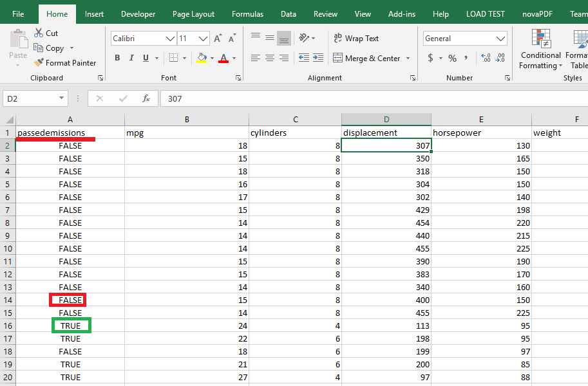Click the Name Box showing D2
Image resolution: width=588 pixels, height=386 pixels.
click(x=29, y=98)
